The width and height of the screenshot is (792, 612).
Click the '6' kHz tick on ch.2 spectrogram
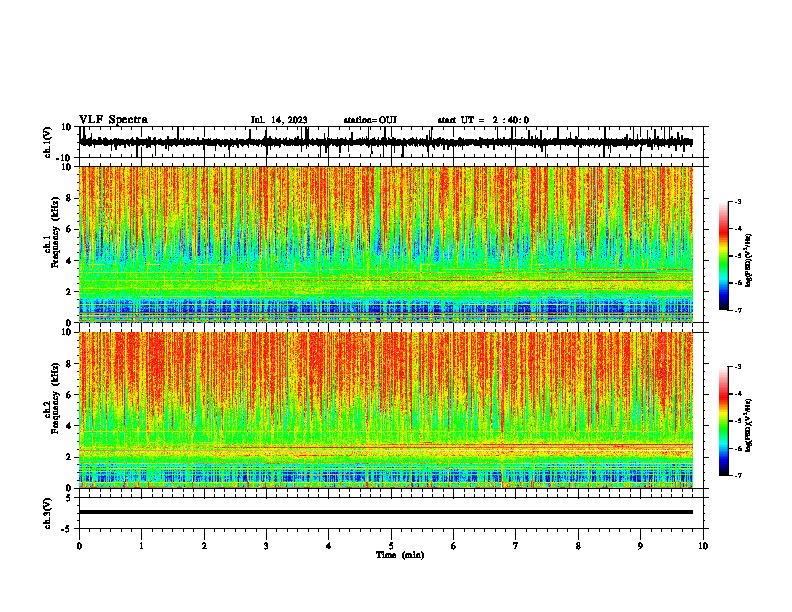69,395
